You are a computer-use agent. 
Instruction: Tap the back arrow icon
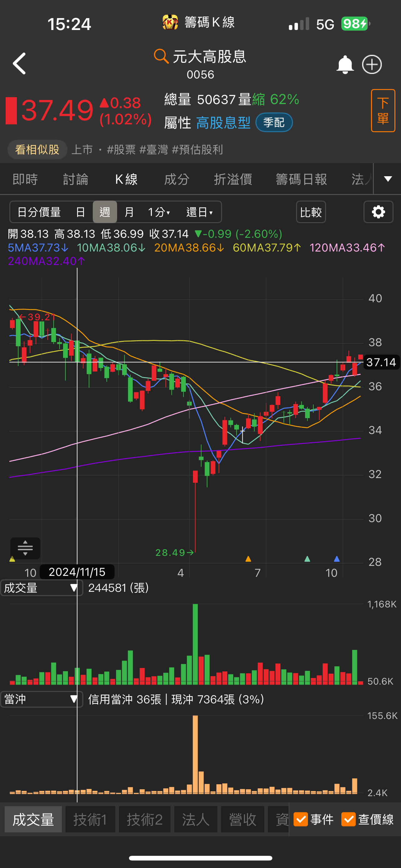pos(19,63)
